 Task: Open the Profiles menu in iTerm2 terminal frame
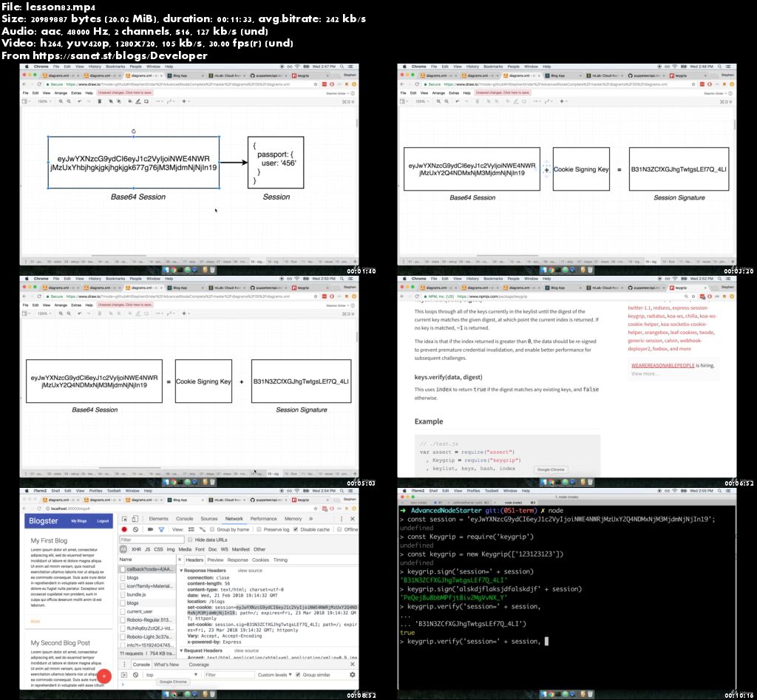tap(473, 491)
